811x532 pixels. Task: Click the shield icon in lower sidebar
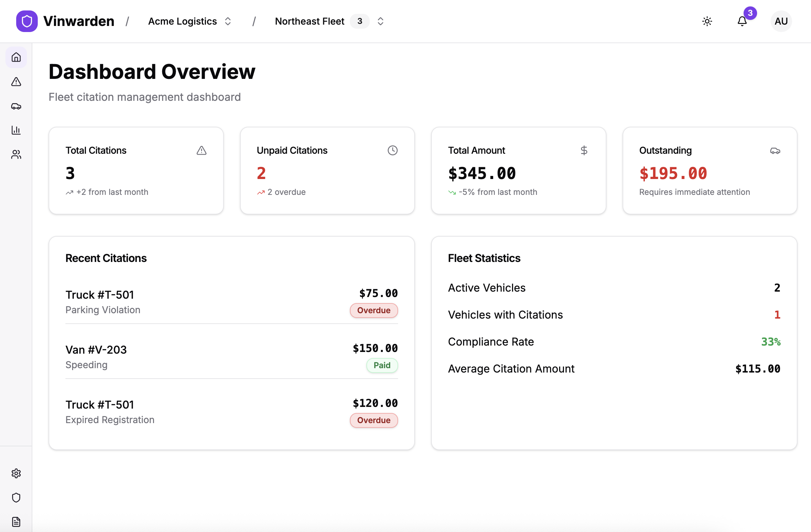click(16, 498)
